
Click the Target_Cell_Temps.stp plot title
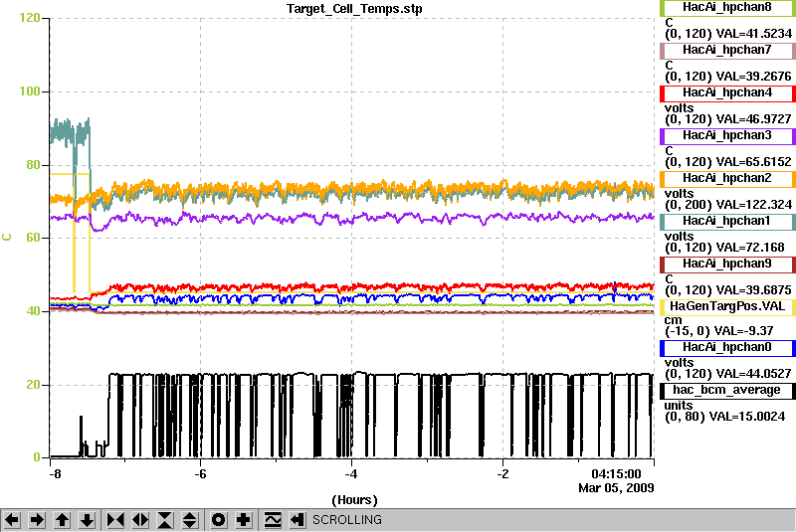354,9
